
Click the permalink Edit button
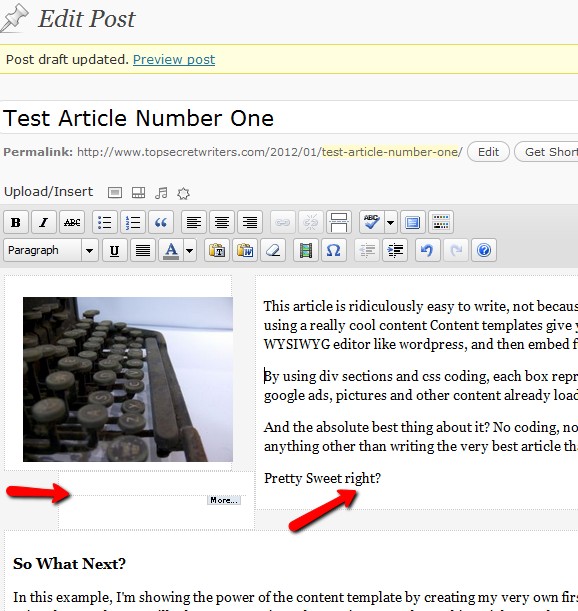[488, 152]
